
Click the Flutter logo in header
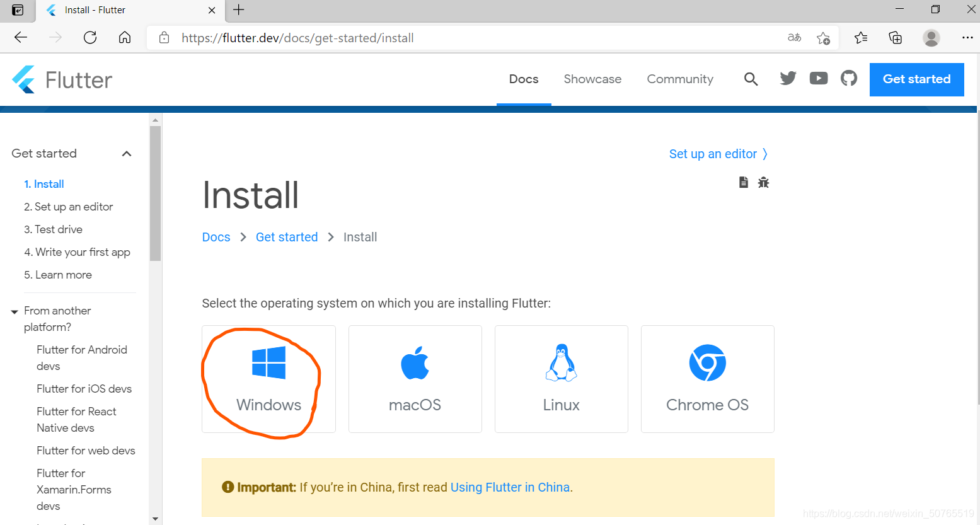coord(62,79)
